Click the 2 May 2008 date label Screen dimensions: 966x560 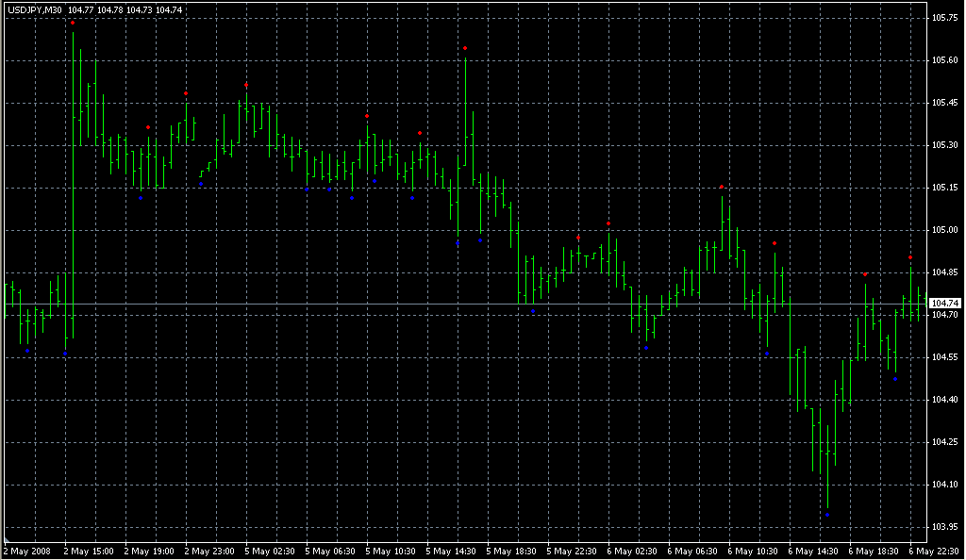click(x=25, y=551)
